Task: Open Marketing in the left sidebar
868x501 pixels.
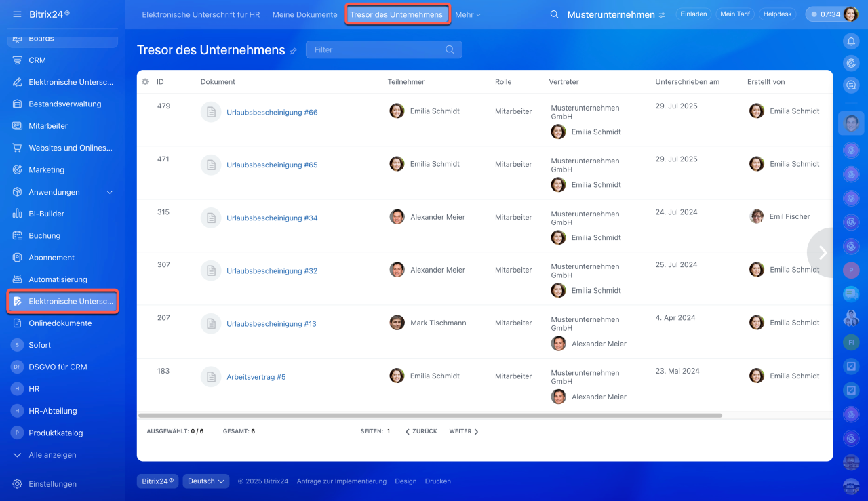Action: (46, 170)
